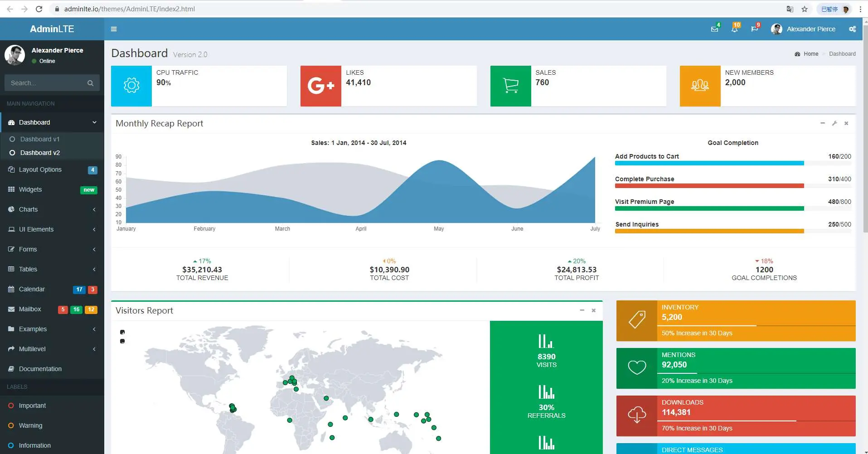Click the 1200 goal completions value

coord(764,270)
